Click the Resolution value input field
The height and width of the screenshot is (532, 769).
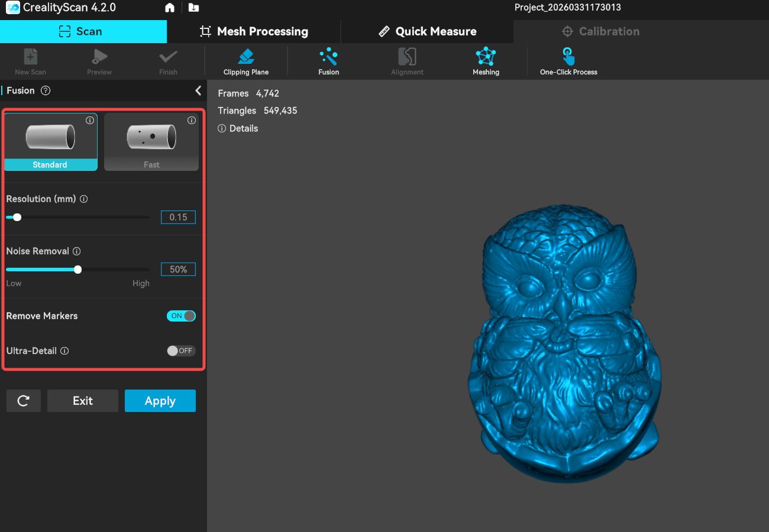point(178,217)
